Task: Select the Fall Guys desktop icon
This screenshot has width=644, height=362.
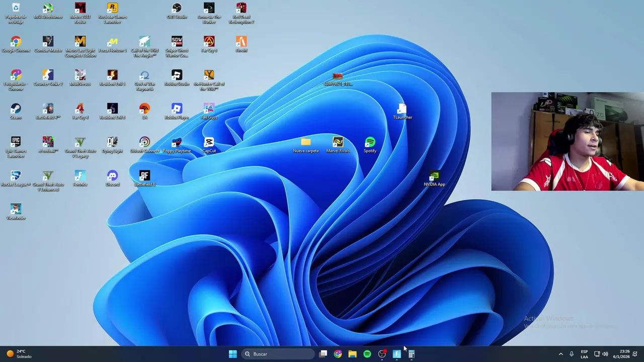Action: point(209,111)
